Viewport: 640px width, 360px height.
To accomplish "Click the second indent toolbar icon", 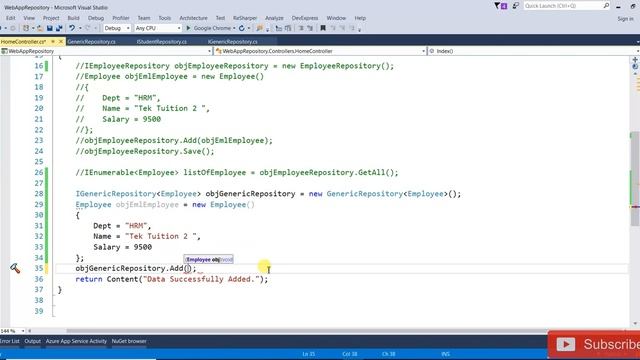I will (x=310, y=28).
